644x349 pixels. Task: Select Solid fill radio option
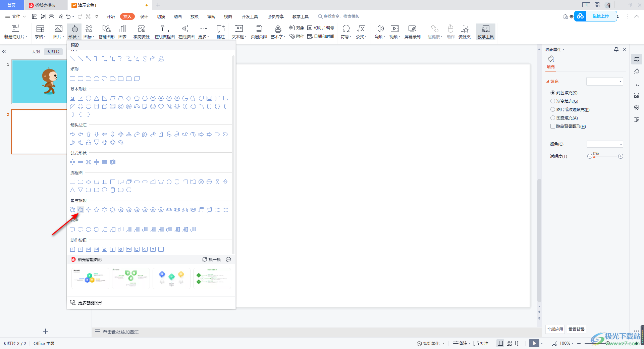click(553, 93)
